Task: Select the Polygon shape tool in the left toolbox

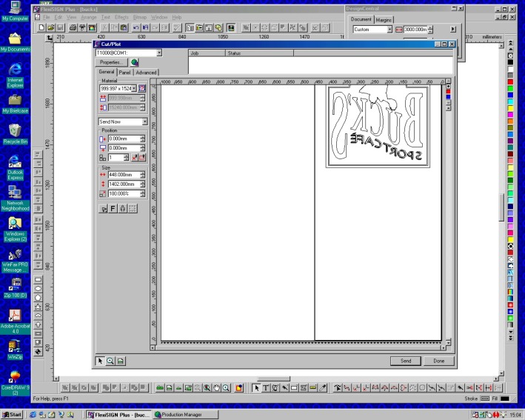Action: point(39,298)
